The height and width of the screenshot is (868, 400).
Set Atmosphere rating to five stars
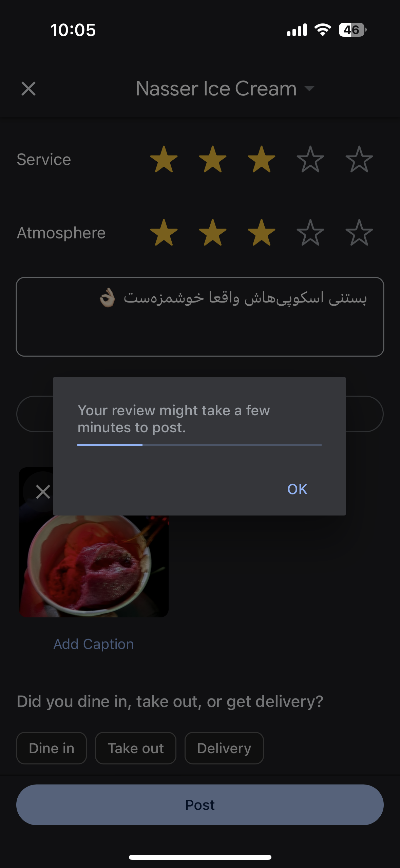pyautogui.click(x=359, y=233)
